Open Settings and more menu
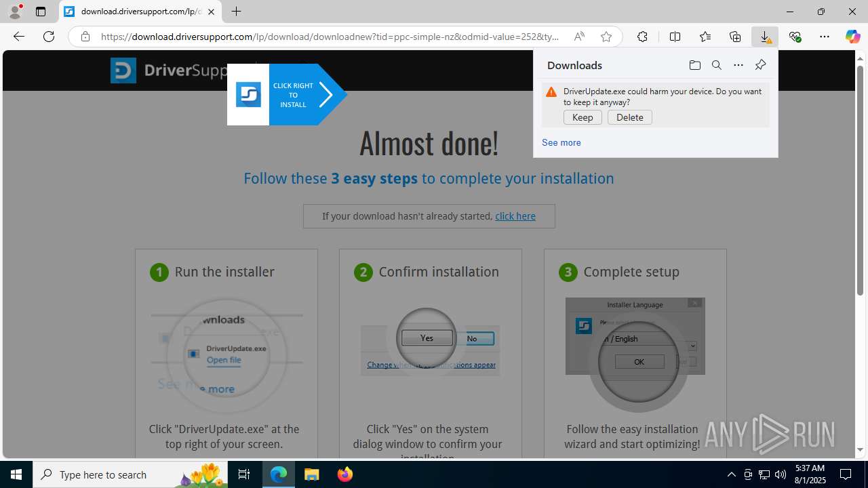The image size is (868, 488). [825, 37]
